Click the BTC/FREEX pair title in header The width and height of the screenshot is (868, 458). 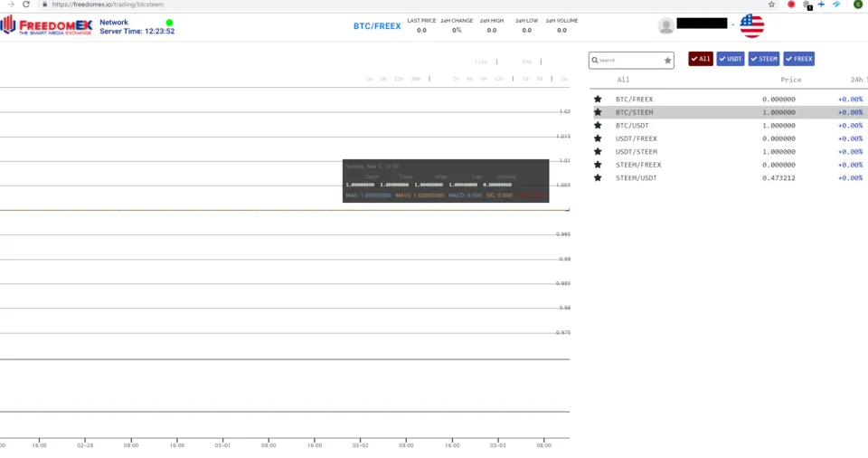point(377,26)
